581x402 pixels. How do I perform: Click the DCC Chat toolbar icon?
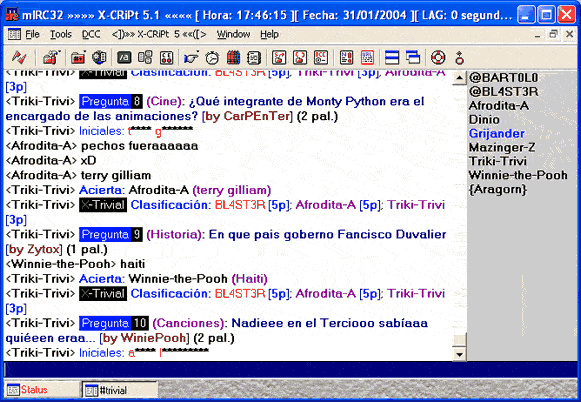pos(300,58)
